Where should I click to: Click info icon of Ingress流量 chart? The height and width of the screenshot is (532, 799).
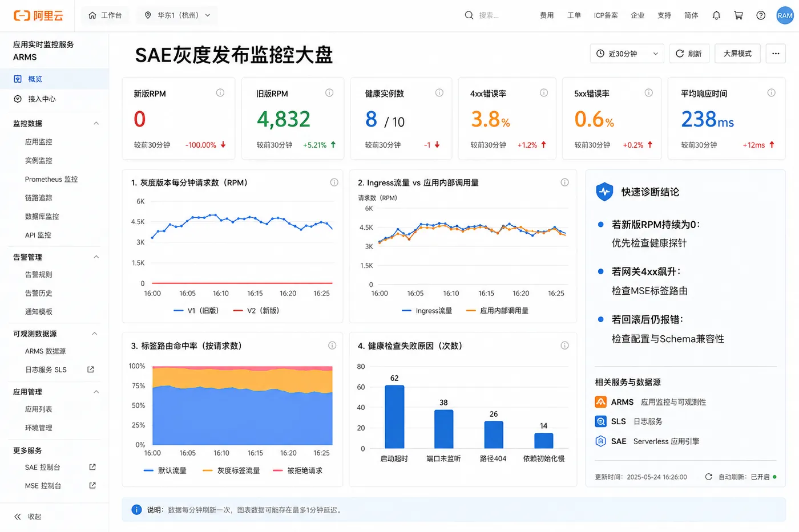(564, 182)
